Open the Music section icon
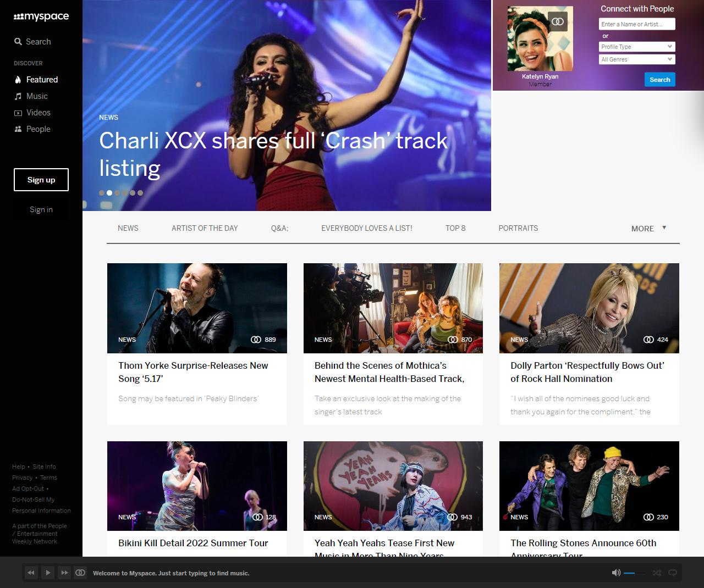The height and width of the screenshot is (588, 704). [18, 96]
